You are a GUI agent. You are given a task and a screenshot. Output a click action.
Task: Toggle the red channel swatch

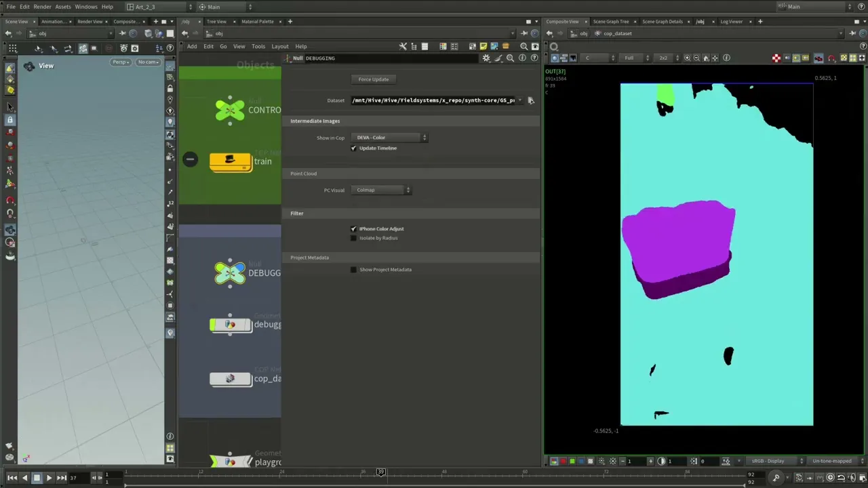(x=563, y=462)
